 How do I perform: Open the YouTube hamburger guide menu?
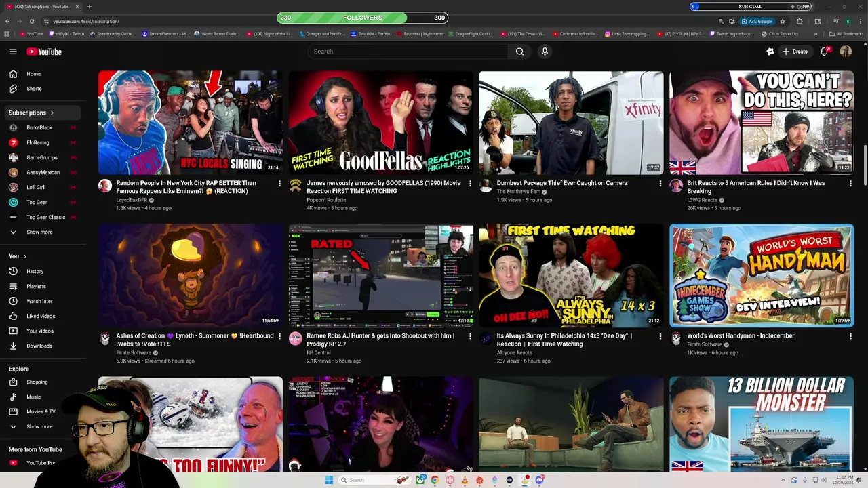click(13, 52)
